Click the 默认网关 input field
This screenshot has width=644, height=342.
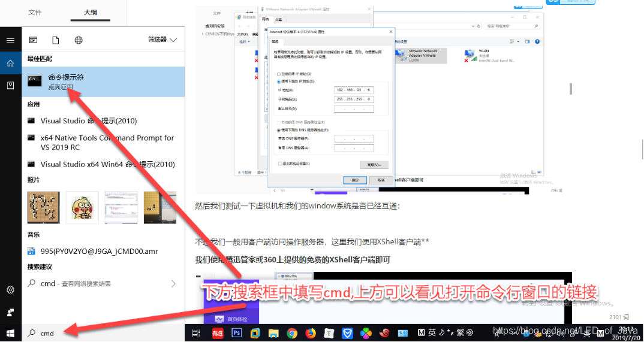pyautogui.click(x=354, y=109)
